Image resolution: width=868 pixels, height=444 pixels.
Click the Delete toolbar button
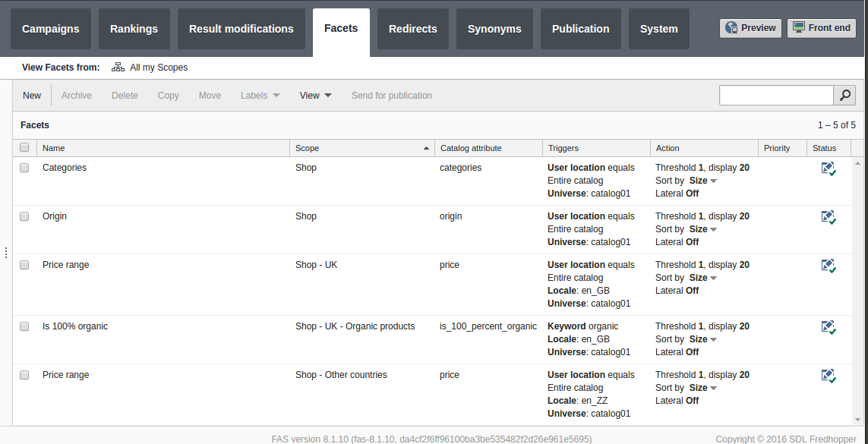click(x=125, y=95)
